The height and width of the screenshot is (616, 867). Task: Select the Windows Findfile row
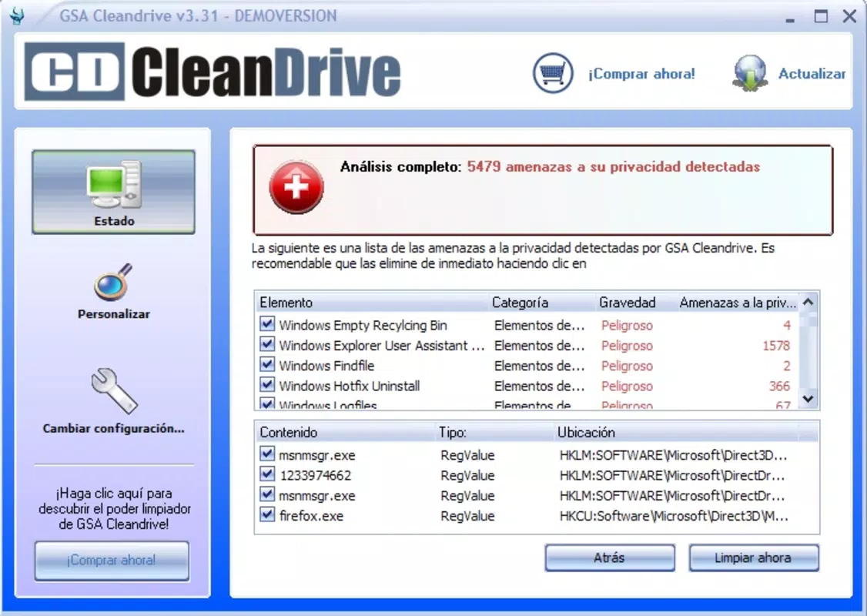pos(525,366)
